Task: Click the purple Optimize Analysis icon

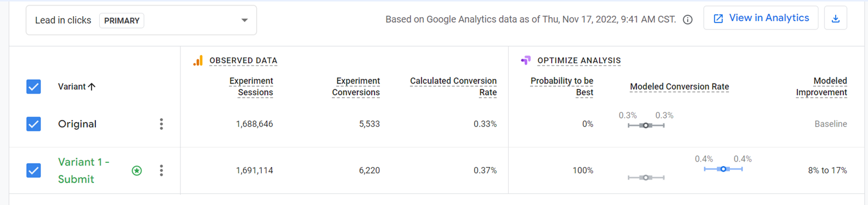Action: point(525,60)
